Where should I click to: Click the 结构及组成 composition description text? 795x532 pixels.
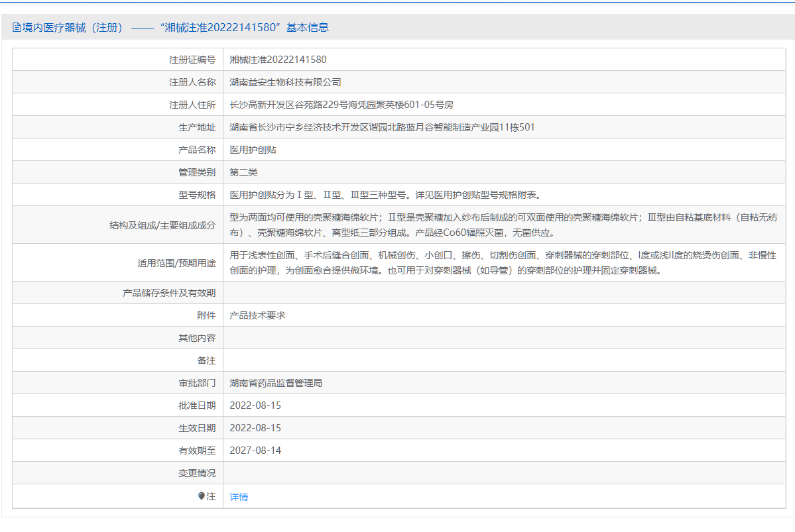pos(503,225)
